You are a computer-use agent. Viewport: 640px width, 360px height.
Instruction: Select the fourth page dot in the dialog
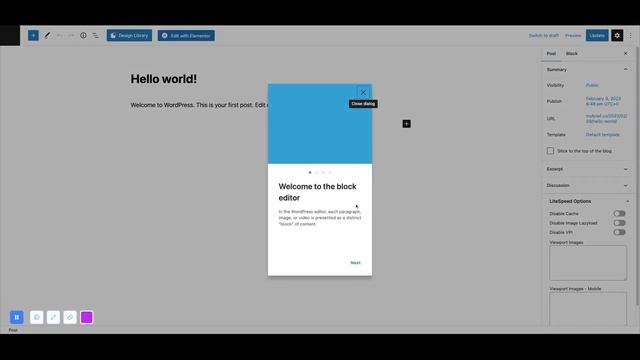point(330,172)
